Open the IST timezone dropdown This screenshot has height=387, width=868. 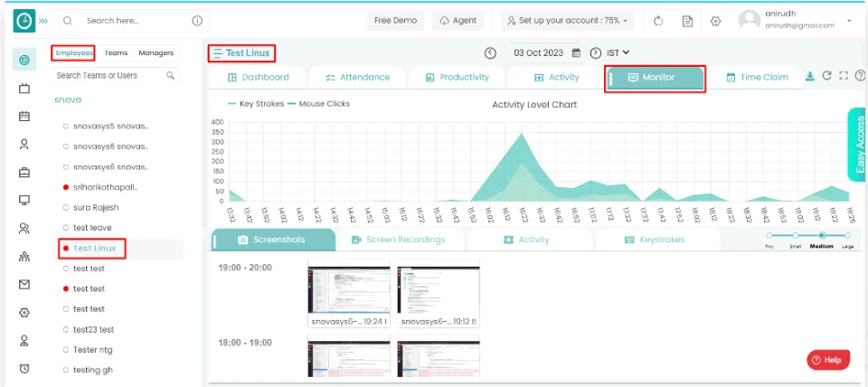click(618, 53)
